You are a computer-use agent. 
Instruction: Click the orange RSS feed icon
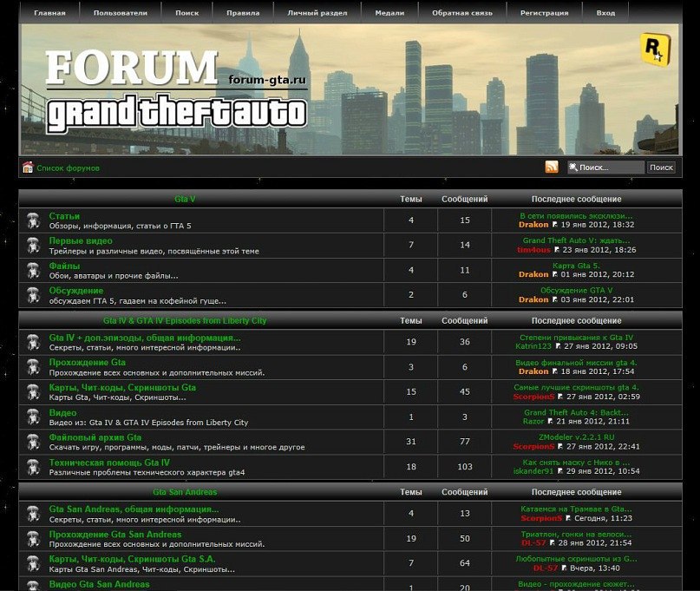click(x=552, y=167)
